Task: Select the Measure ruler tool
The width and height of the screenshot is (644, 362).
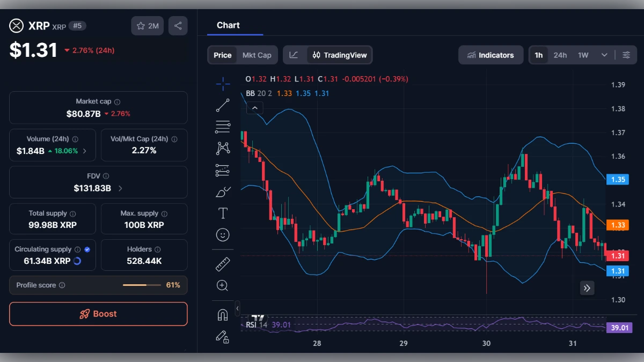Action: click(x=222, y=264)
